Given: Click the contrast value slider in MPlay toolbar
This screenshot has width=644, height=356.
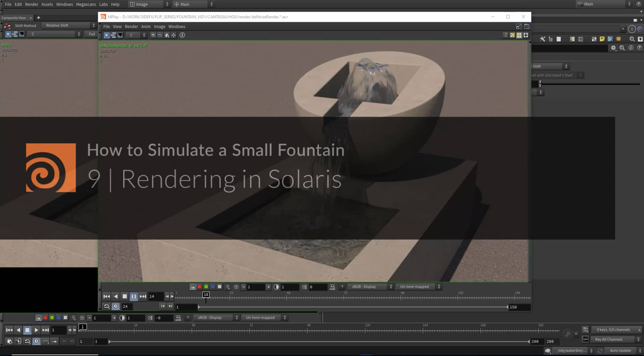Looking at the screenshot, I should pos(289,287).
